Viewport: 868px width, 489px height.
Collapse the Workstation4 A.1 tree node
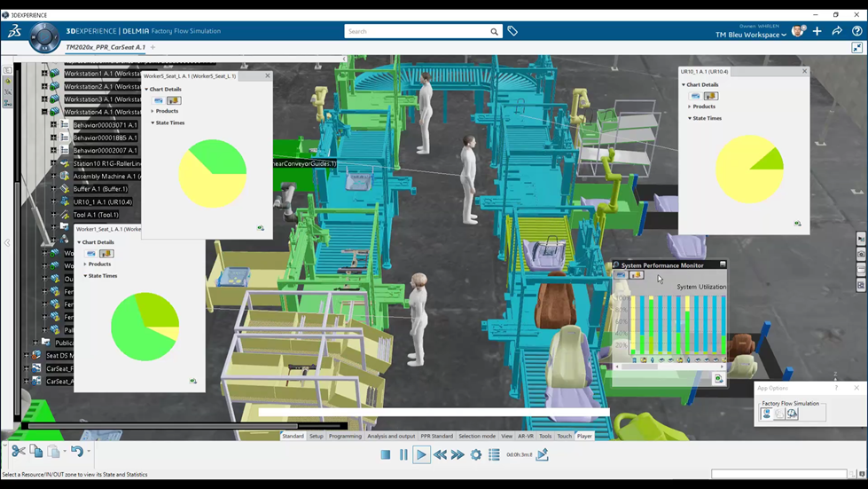pos(44,112)
